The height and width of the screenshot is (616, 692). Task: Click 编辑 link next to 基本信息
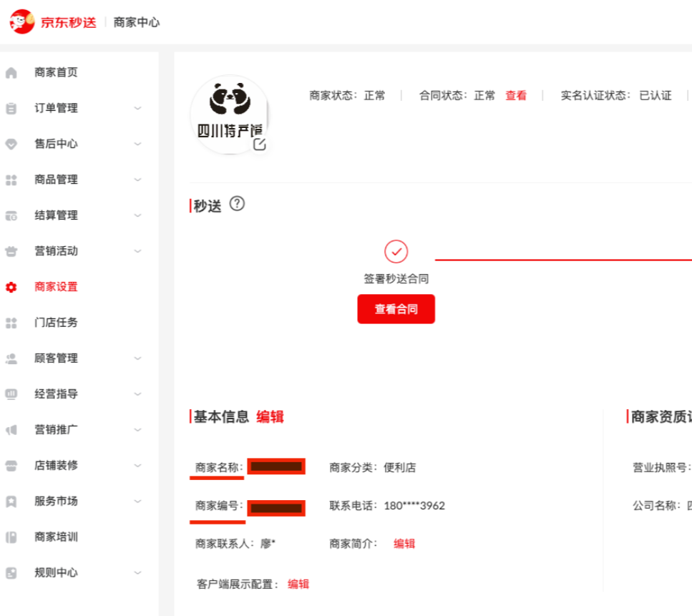click(x=270, y=416)
